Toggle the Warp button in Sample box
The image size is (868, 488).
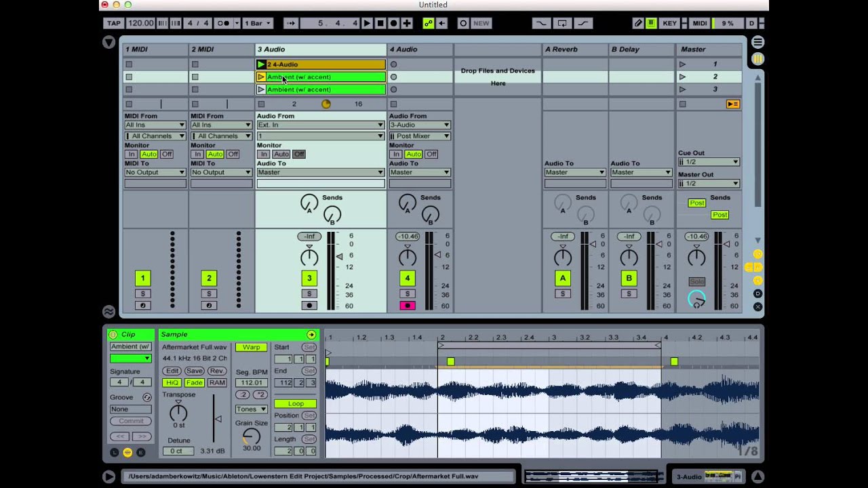point(251,347)
